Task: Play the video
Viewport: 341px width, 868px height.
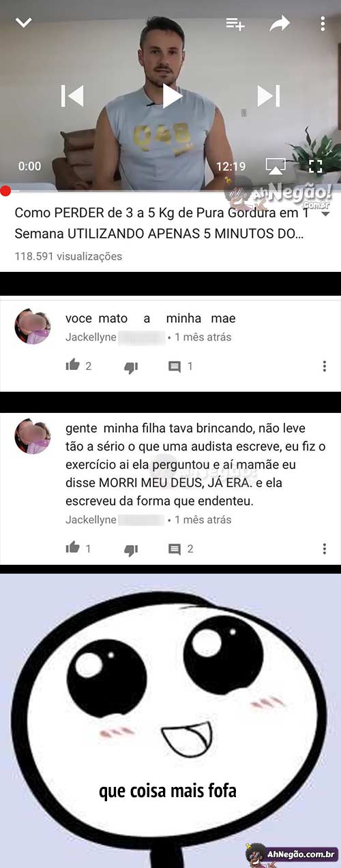Action: (172, 96)
